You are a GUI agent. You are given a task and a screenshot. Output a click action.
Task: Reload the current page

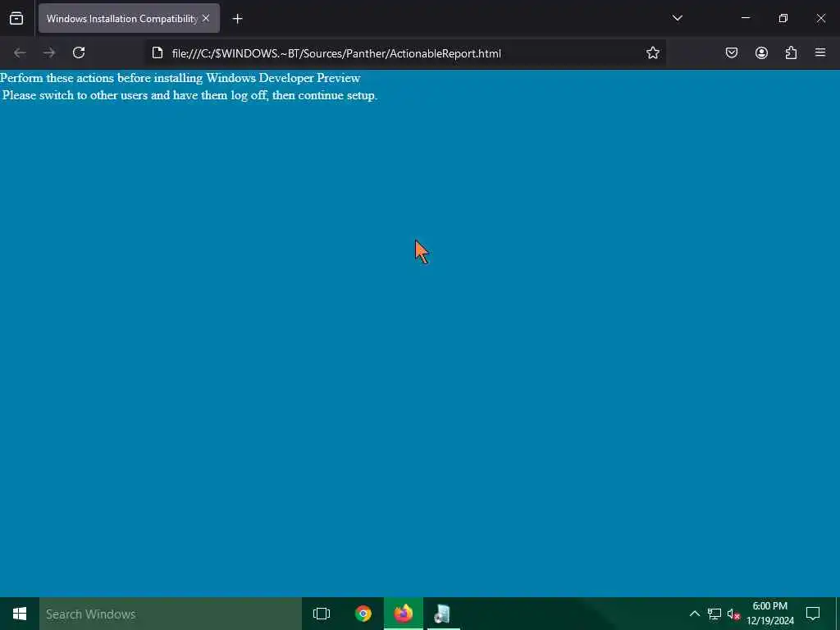(x=79, y=52)
